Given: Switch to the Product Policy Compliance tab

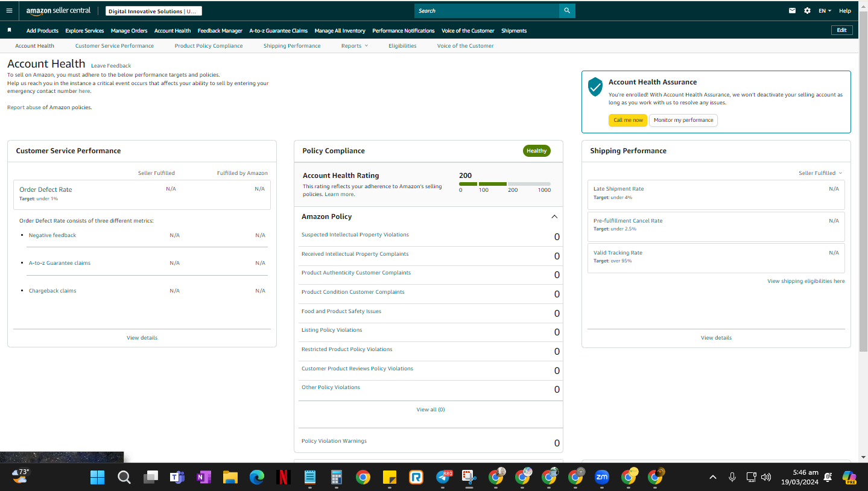Looking at the screenshot, I should (209, 46).
